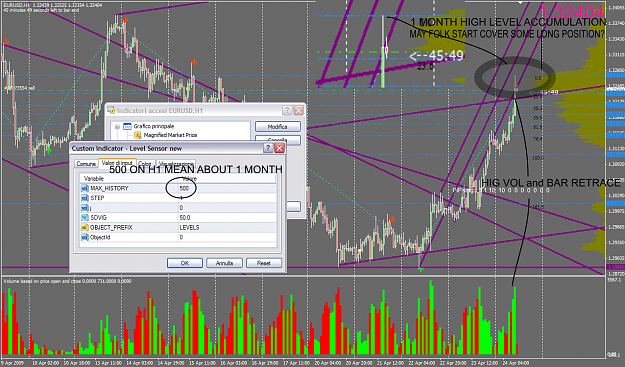This screenshot has width=625, height=367.
Task: Click the Annulla button
Action: pyautogui.click(x=224, y=263)
